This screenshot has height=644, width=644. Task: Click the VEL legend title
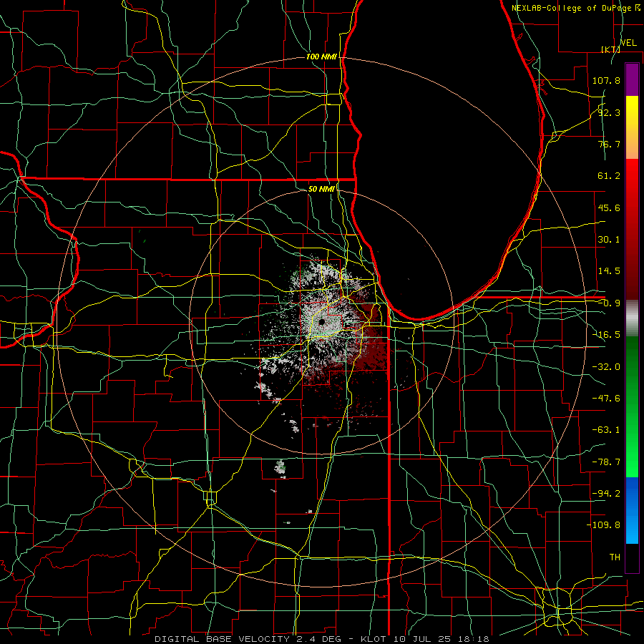(628, 43)
